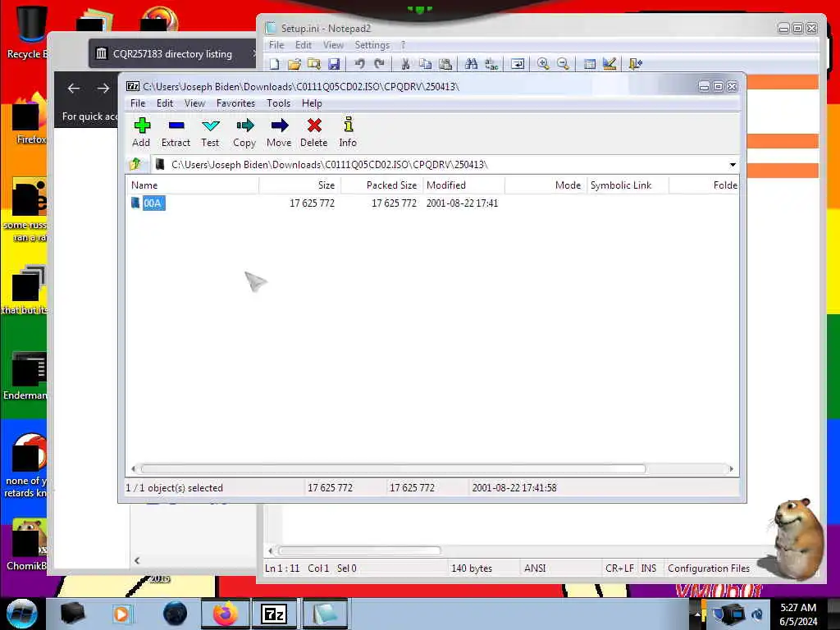Click the 7-Zip Move toolbar button
The image size is (840, 630).
(x=279, y=132)
